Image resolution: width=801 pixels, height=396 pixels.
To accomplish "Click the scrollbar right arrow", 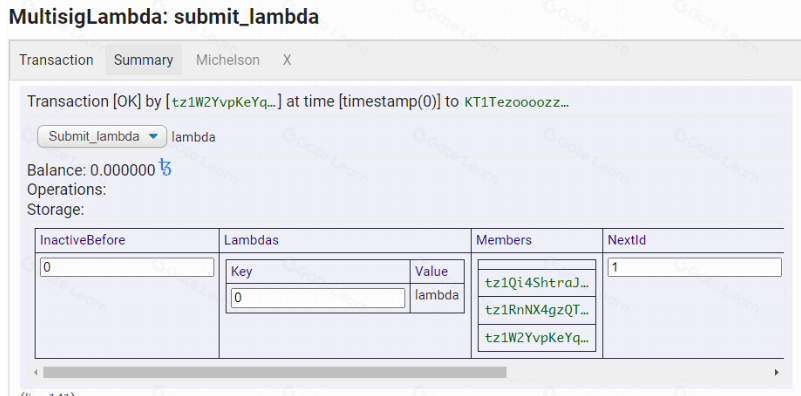I will tap(776, 372).
